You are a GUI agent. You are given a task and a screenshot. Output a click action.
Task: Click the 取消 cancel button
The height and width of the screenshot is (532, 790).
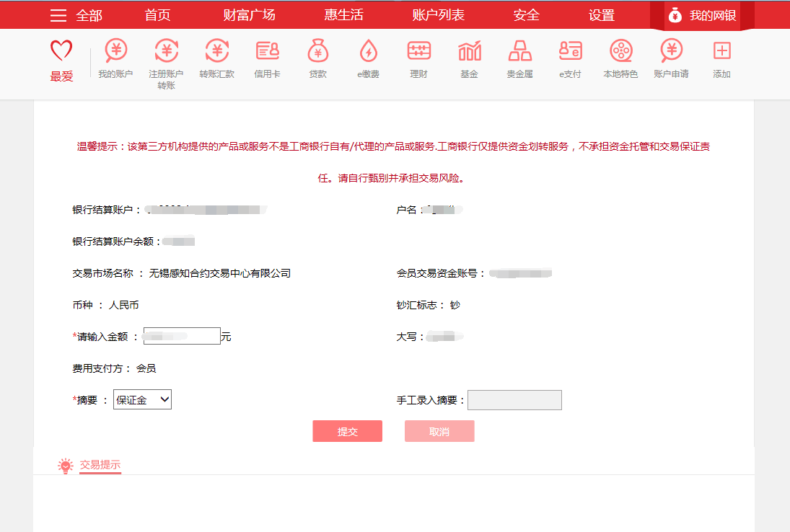[x=439, y=431]
